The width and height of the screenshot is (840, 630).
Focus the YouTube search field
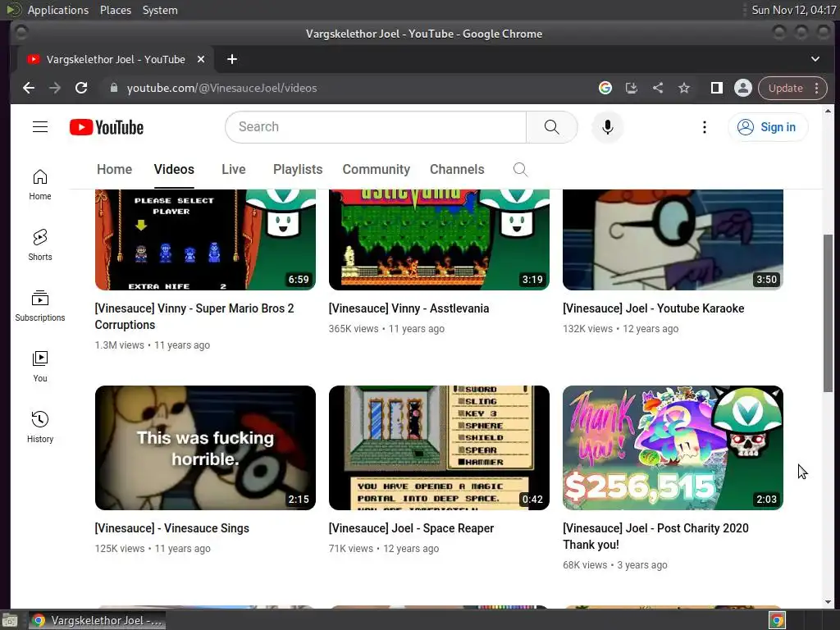(x=376, y=127)
